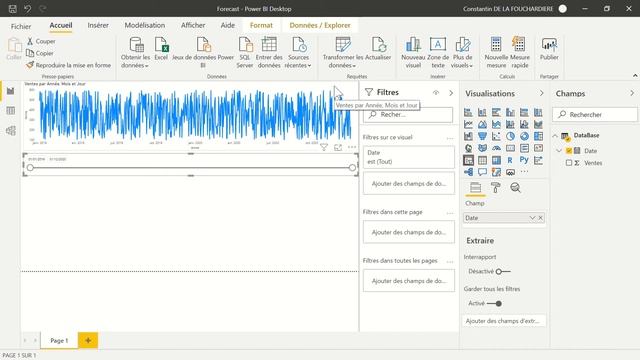Collapse the Champs pane chevron
Screen dimensions: 640x360
[x=632, y=93]
